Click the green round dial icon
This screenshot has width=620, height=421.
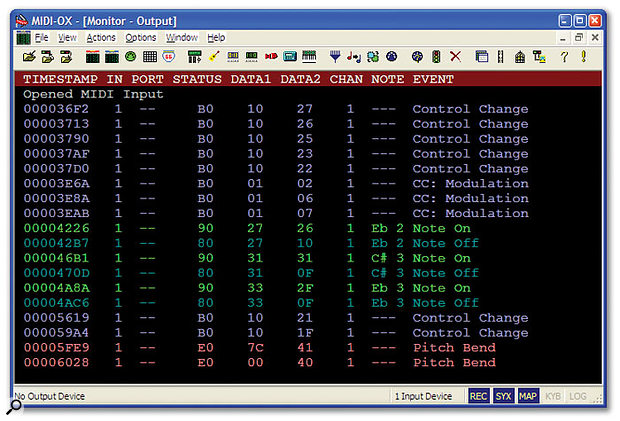[x=130, y=56]
